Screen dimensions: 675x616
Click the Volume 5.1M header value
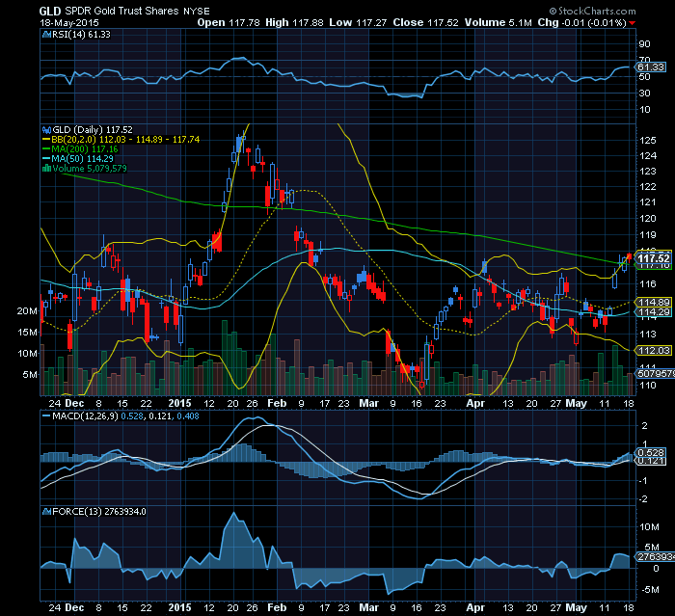coord(499,22)
